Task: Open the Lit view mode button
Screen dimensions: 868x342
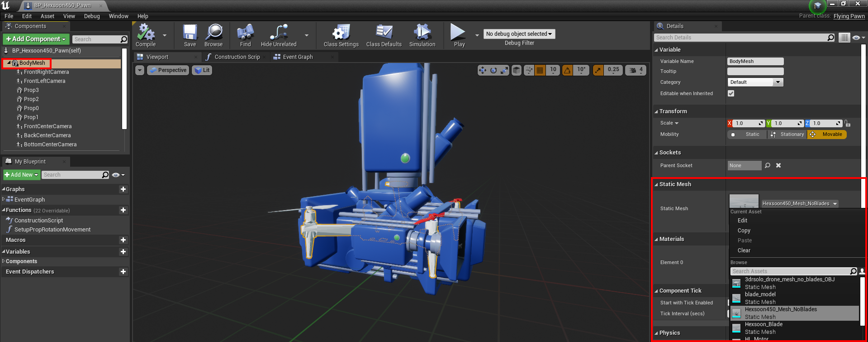Action: coord(202,70)
